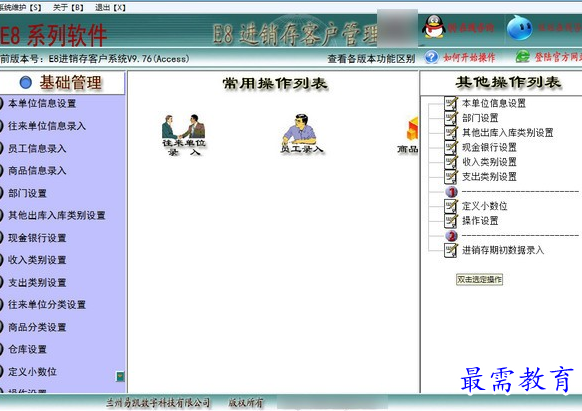Select 本单位信息设置 text in 其他操作列表 tree

(494, 103)
